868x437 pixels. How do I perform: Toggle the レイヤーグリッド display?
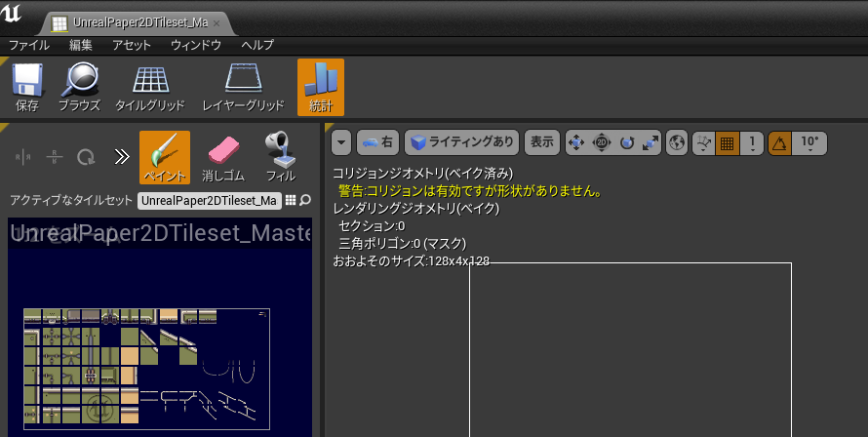tap(243, 88)
